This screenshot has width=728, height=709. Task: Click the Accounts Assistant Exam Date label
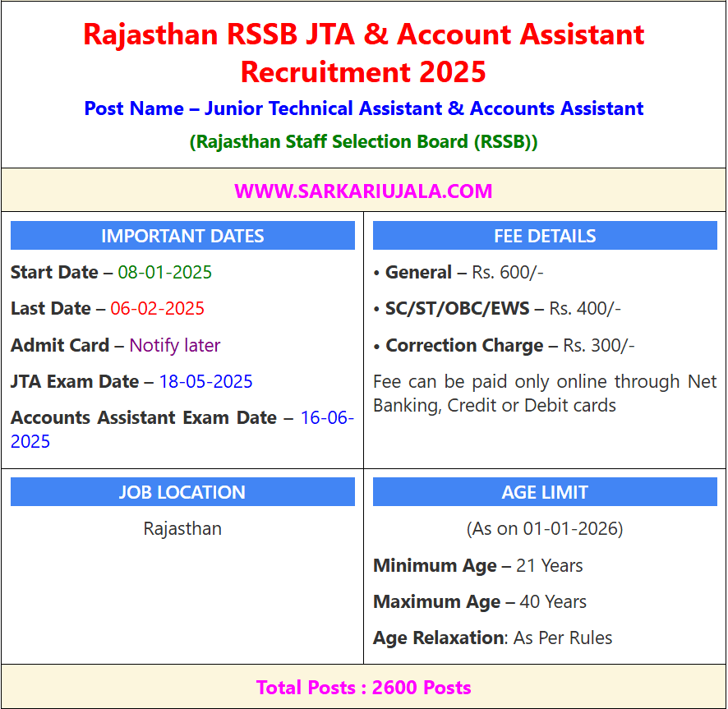[x=144, y=418]
